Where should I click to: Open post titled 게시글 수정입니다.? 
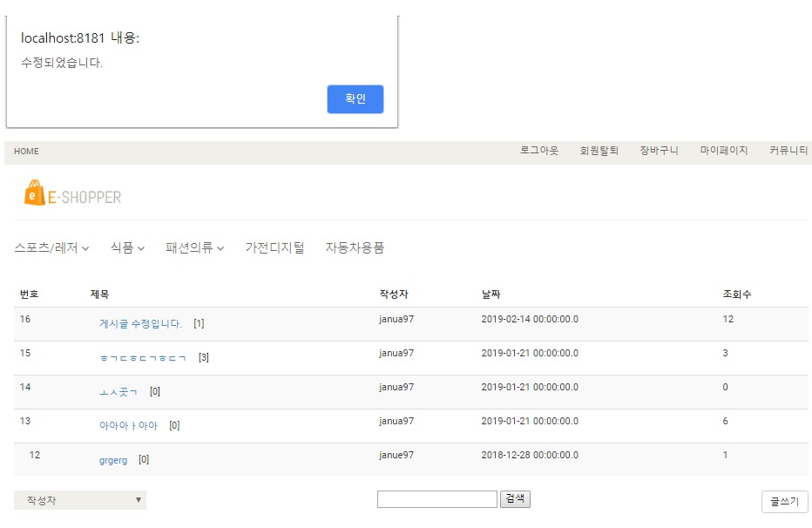[x=140, y=323]
